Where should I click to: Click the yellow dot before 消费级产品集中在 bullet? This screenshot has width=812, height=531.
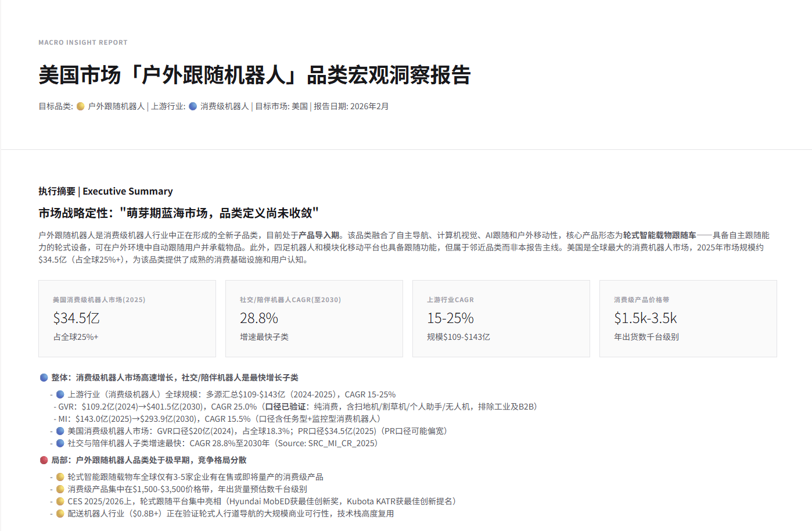(x=60, y=489)
